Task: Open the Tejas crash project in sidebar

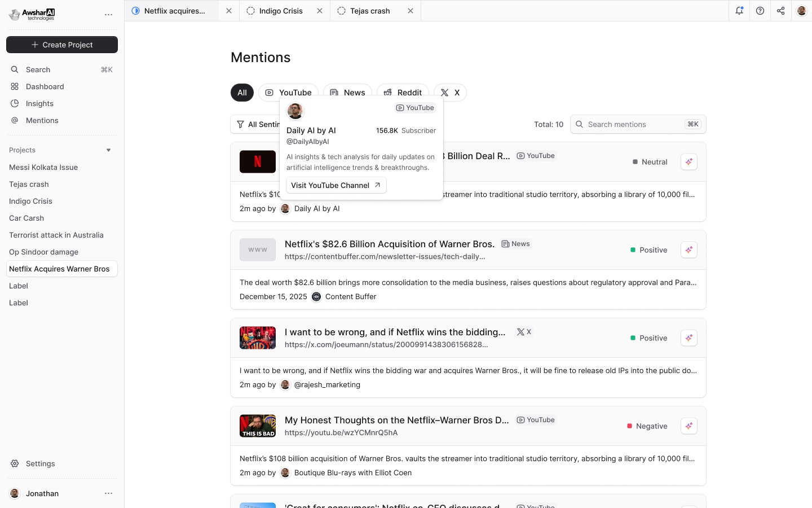Action: coord(29,184)
